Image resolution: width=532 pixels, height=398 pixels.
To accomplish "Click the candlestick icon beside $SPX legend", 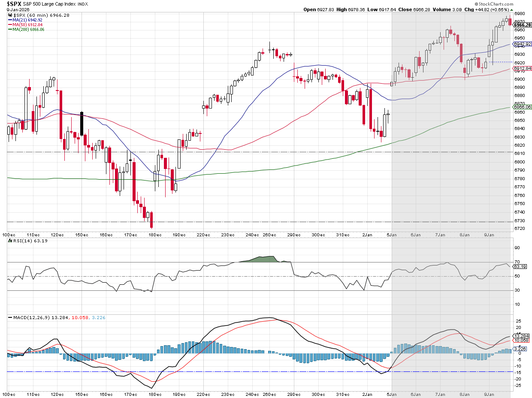I will click(x=9, y=15).
